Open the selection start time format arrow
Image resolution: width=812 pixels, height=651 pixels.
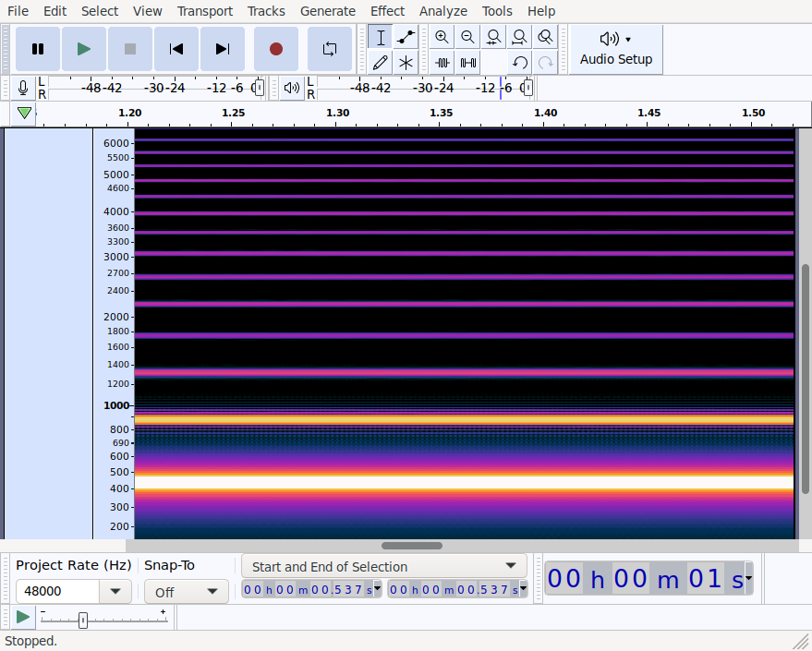tap(378, 588)
